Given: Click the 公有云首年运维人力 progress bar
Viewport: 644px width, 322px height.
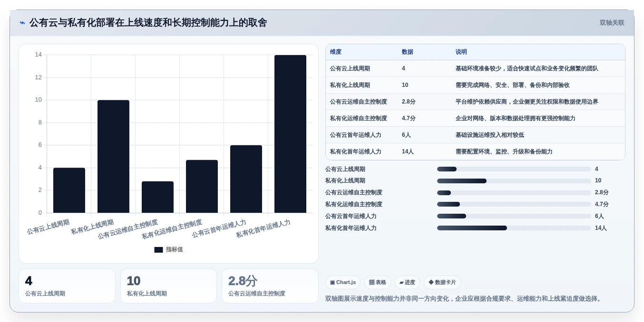Looking at the screenshot, I should [x=514, y=216].
